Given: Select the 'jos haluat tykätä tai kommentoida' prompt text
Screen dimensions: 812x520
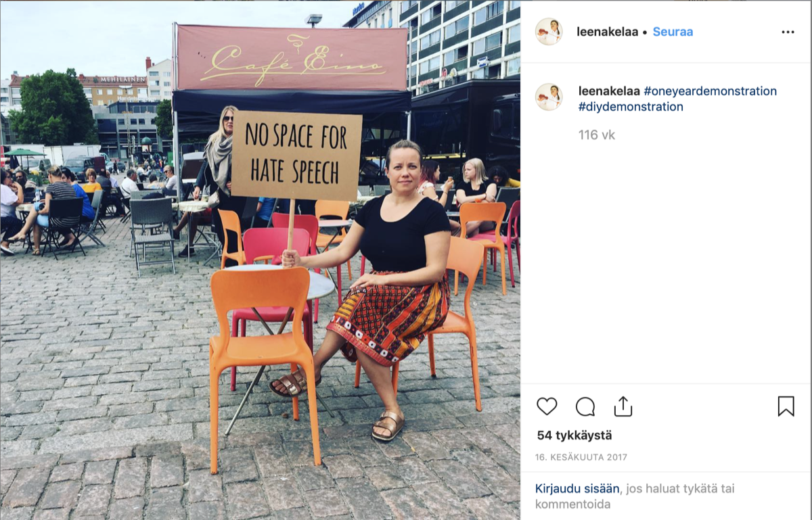Looking at the screenshot, I should tap(635, 496).
